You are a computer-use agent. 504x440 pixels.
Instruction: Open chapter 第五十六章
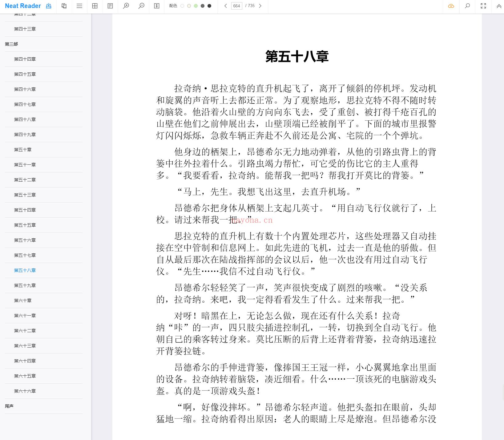coord(25,240)
